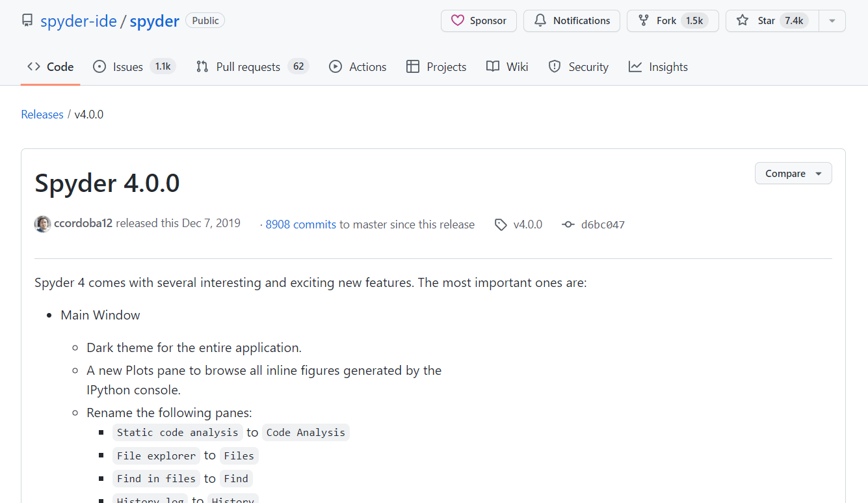Screen dimensions: 868x503
Task: Click the 7.4k star count
Action: (x=794, y=21)
